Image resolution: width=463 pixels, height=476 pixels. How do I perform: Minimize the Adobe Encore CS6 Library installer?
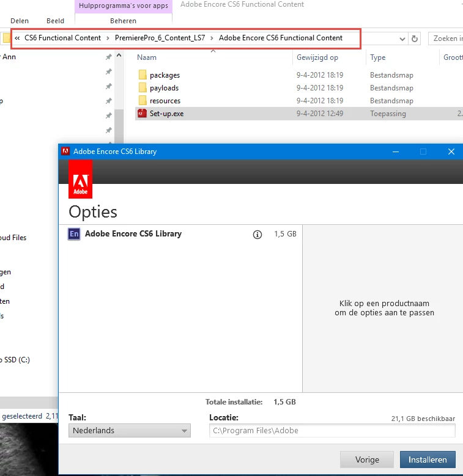(396, 152)
